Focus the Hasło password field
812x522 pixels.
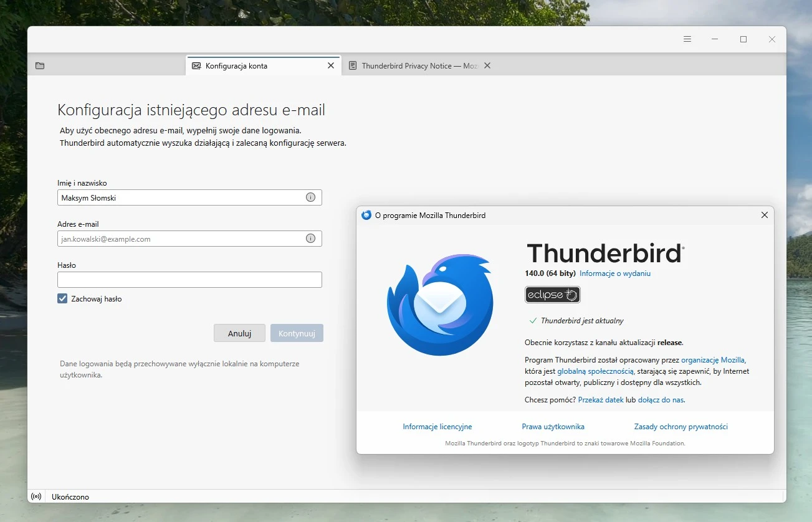coord(189,280)
